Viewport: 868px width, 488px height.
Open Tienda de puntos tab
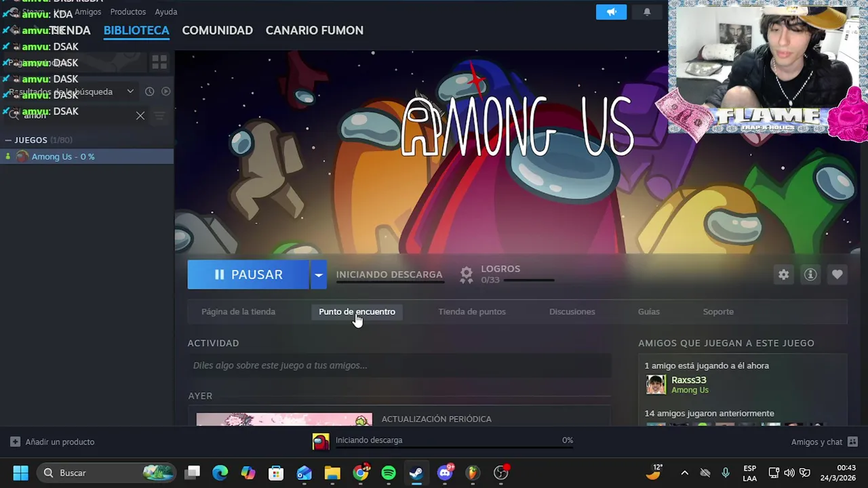472,312
